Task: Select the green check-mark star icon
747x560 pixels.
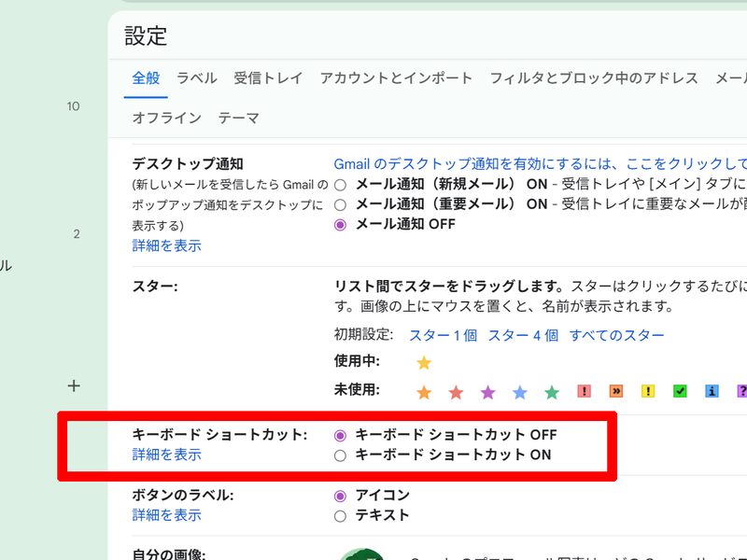Action: (680, 392)
